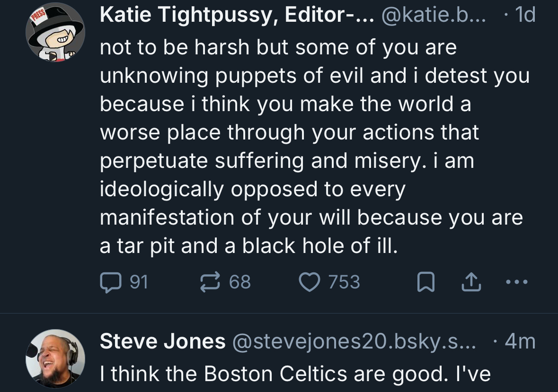Like Katie's post with the heart icon

(309, 282)
